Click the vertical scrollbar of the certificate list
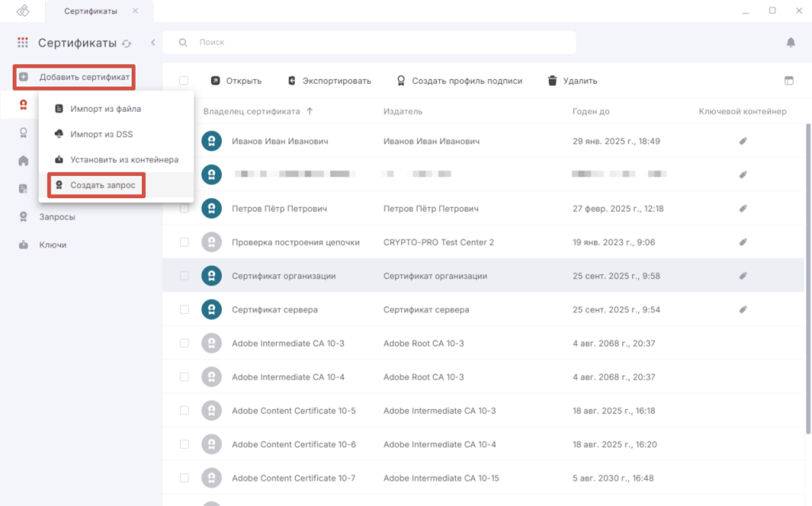Image resolution: width=812 pixels, height=506 pixels. [x=808, y=278]
